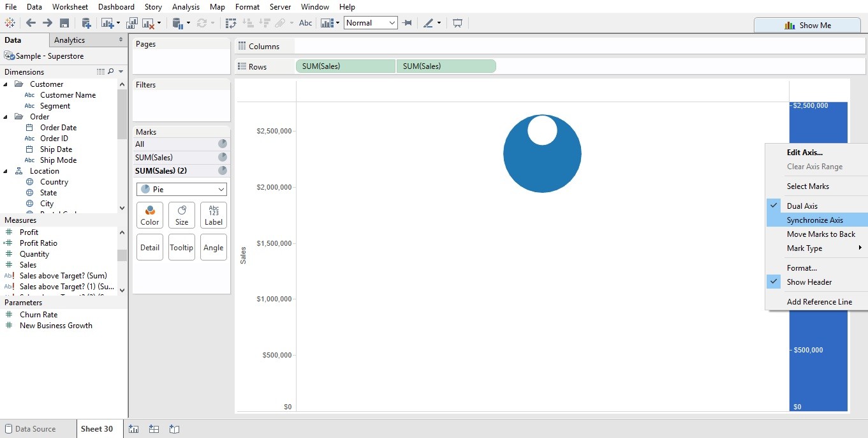Click the Highlight pen icon
The height and width of the screenshot is (438, 868).
point(428,23)
